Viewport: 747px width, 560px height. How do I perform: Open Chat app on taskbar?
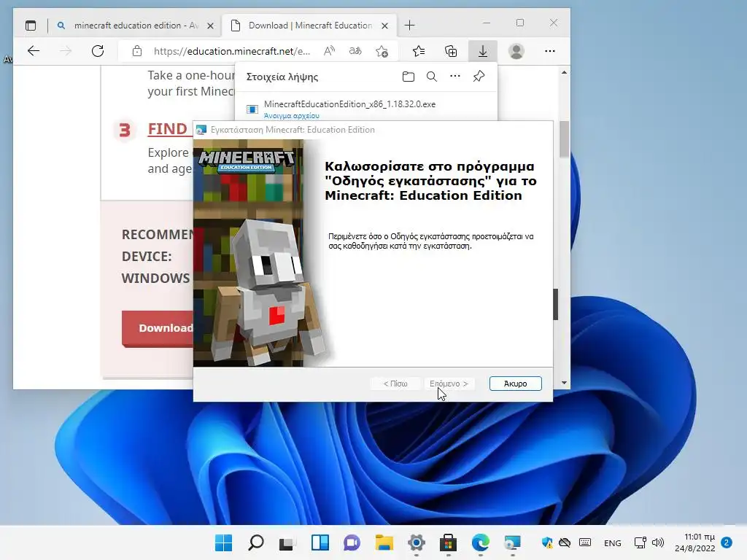point(352,542)
